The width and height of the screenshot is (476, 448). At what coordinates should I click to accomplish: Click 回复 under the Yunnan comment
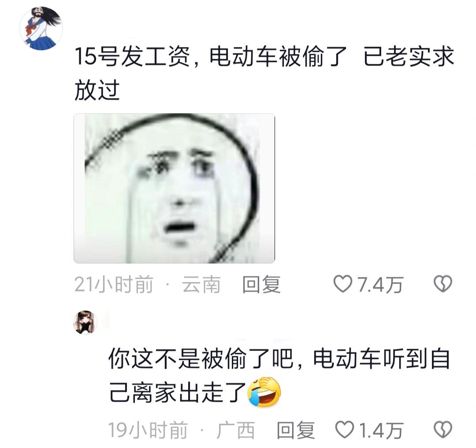pyautogui.click(x=261, y=285)
